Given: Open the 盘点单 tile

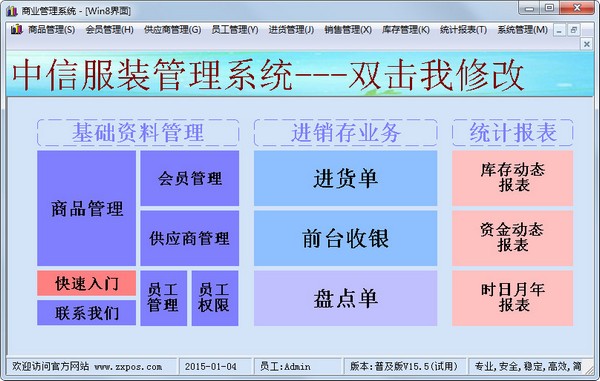Looking at the screenshot, I should point(346,298).
